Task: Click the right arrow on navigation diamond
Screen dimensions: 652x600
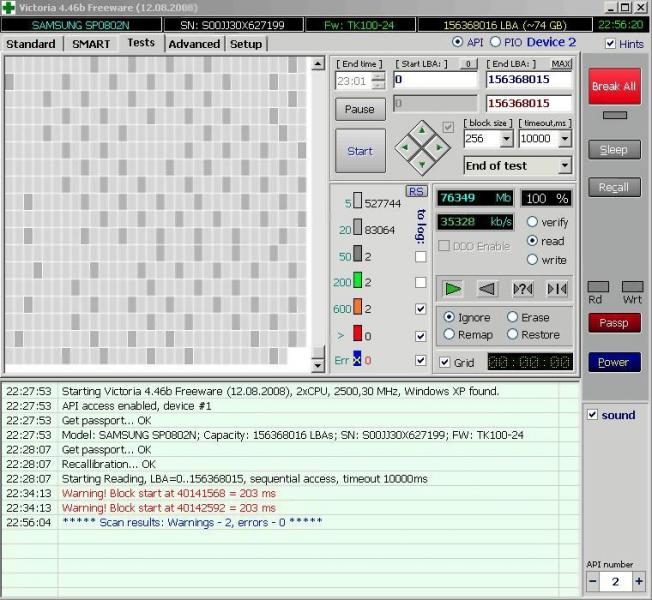Action: point(441,150)
